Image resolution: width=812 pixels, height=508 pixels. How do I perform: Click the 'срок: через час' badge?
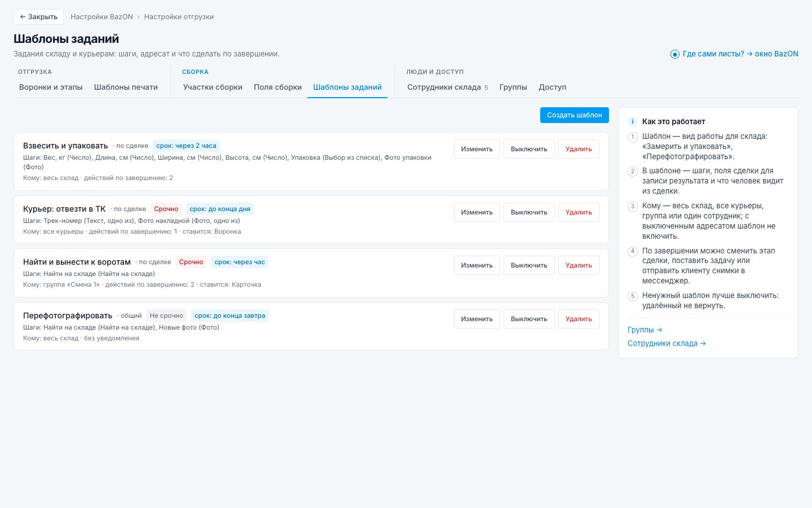tap(240, 262)
